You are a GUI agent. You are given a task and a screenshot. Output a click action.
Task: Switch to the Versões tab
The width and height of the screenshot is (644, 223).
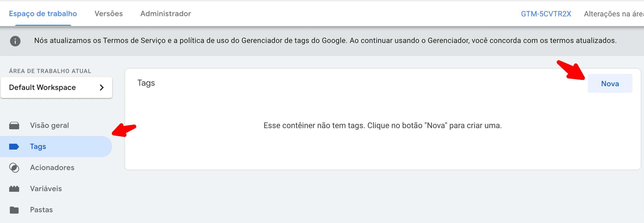109,13
